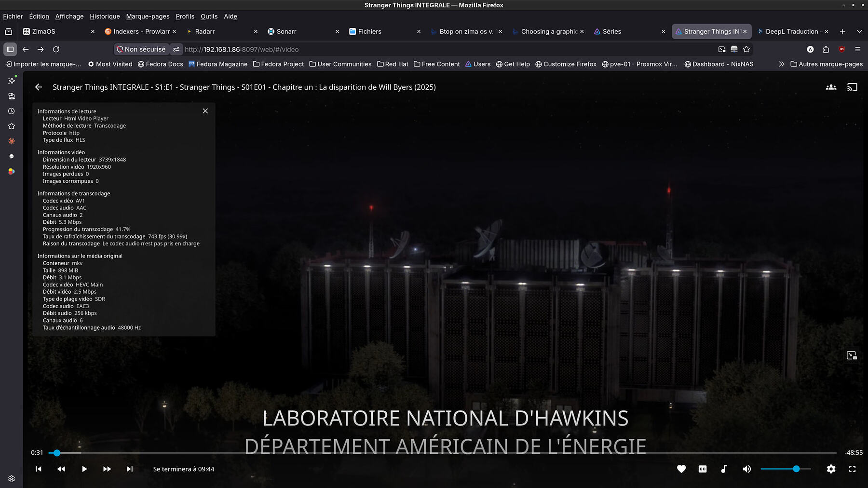Open the subtitles menu
This screenshot has width=868, height=488.
point(703,469)
